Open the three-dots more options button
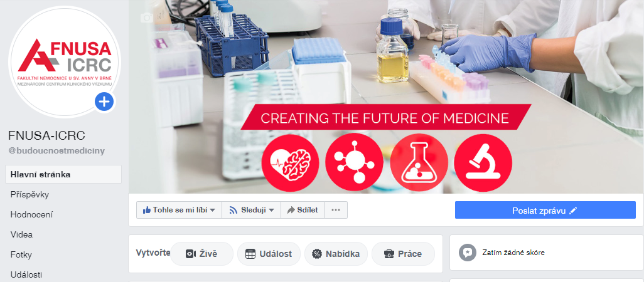Screen dimensions: 644x282 pyautogui.click(x=336, y=210)
